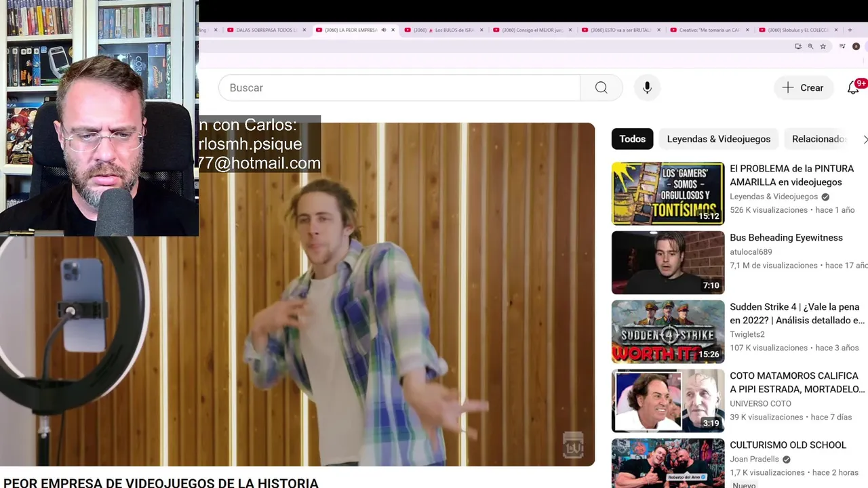This screenshot has width=868, height=488.
Task: Click video title PEOR EMPRESA DE VIDEOJUEGOS
Action: [x=161, y=483]
